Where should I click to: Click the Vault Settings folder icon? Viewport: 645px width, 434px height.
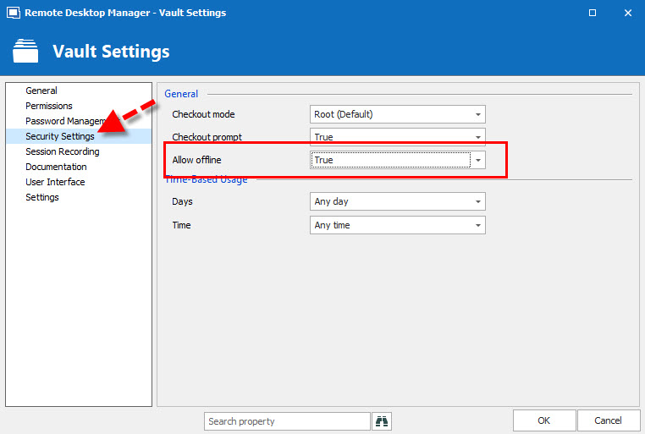point(27,50)
